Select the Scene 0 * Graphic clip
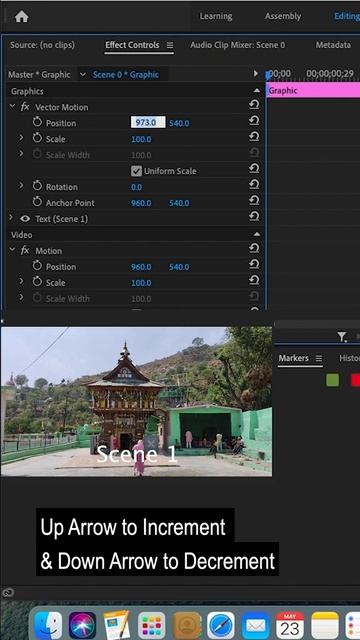Screen dimensions: 360x640 (126, 75)
